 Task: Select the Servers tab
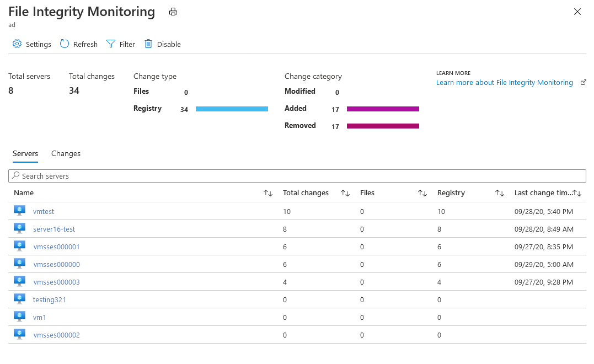tap(25, 153)
